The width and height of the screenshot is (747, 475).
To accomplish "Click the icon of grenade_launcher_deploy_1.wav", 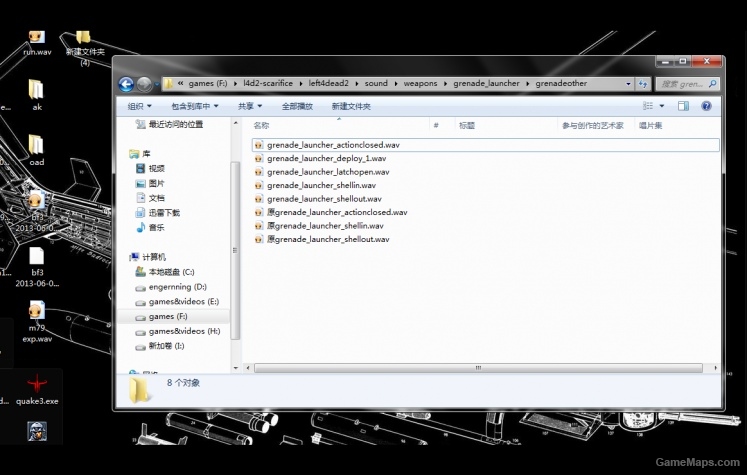I will [259, 158].
